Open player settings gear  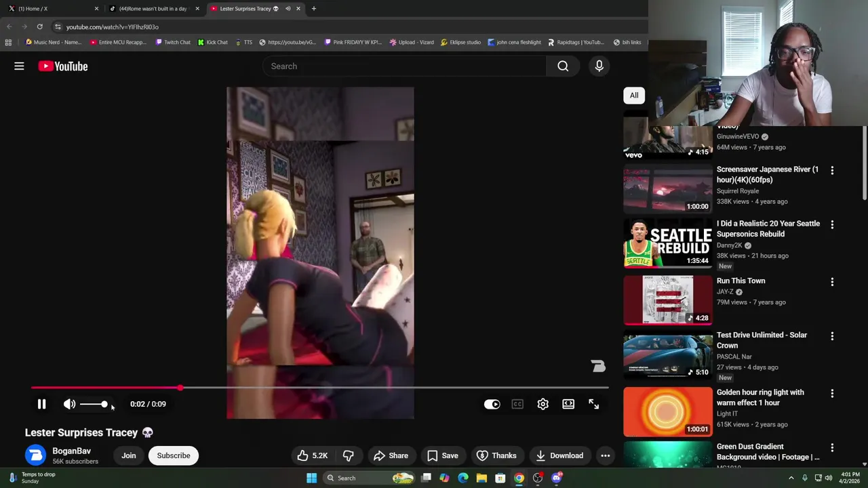pyautogui.click(x=543, y=404)
